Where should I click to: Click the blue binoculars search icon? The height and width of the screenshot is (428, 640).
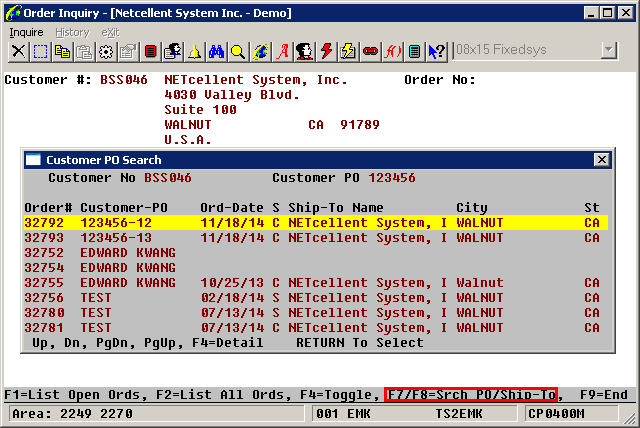click(x=216, y=51)
